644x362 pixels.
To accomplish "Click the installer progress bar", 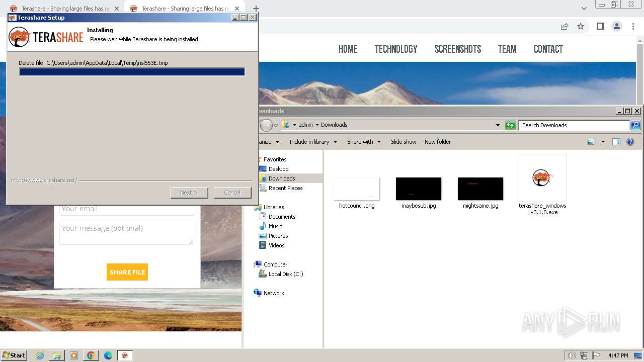I will [132, 72].
